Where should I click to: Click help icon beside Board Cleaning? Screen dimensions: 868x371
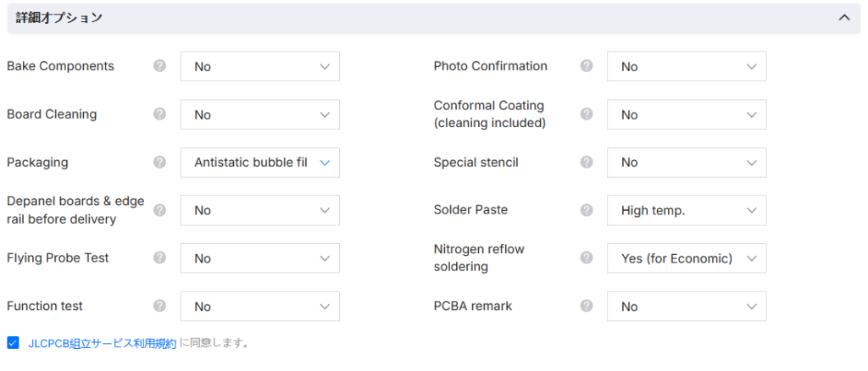[159, 114]
